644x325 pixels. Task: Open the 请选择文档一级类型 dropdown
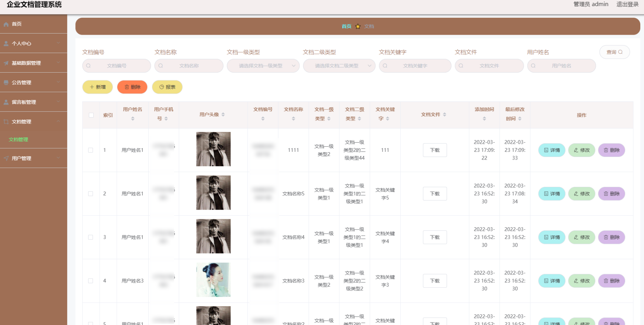click(263, 66)
